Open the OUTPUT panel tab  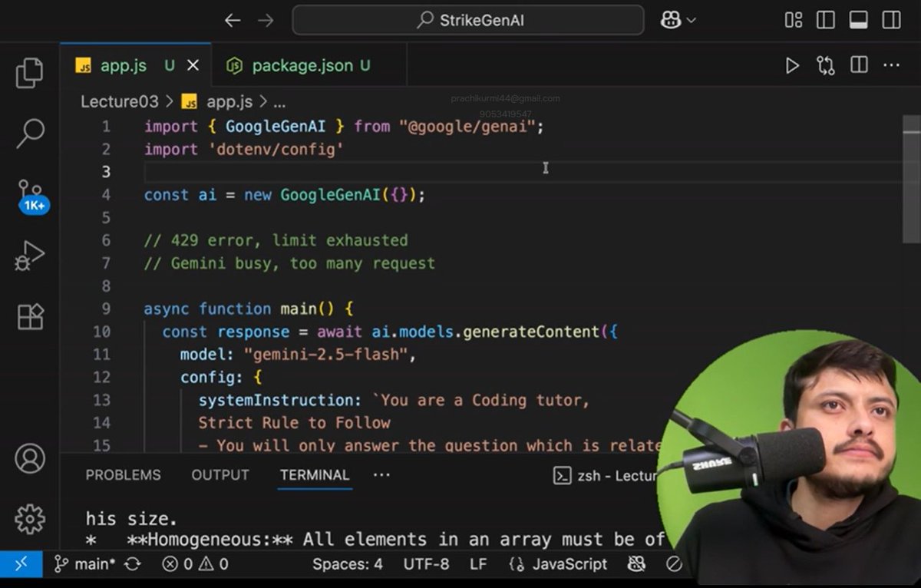[220, 475]
